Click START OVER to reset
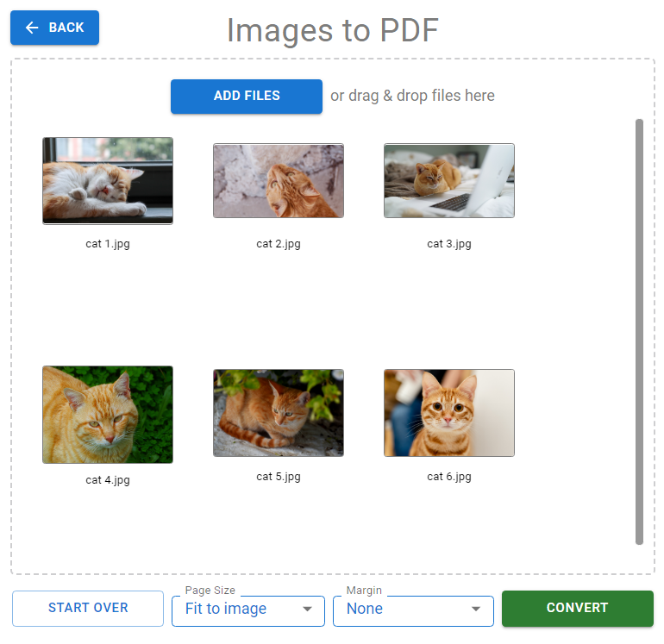Image resolution: width=664 pixels, height=644 pixels. point(88,608)
